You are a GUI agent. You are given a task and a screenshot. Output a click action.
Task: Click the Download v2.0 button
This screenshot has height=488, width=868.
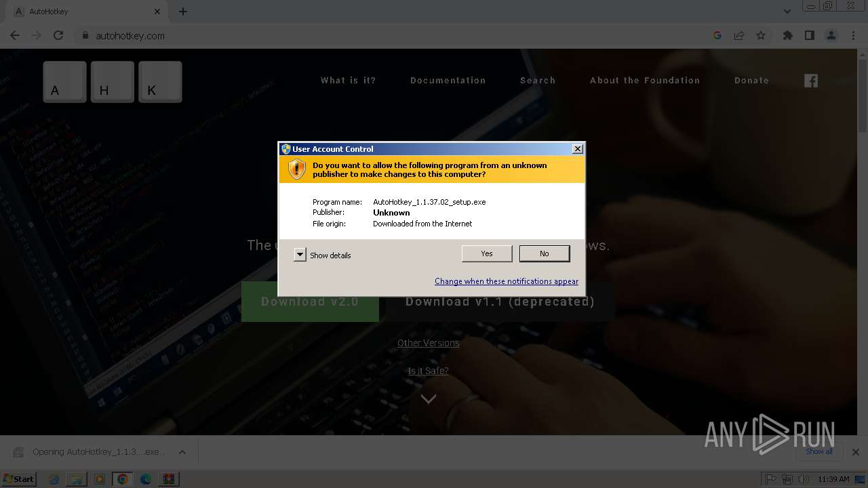(310, 302)
